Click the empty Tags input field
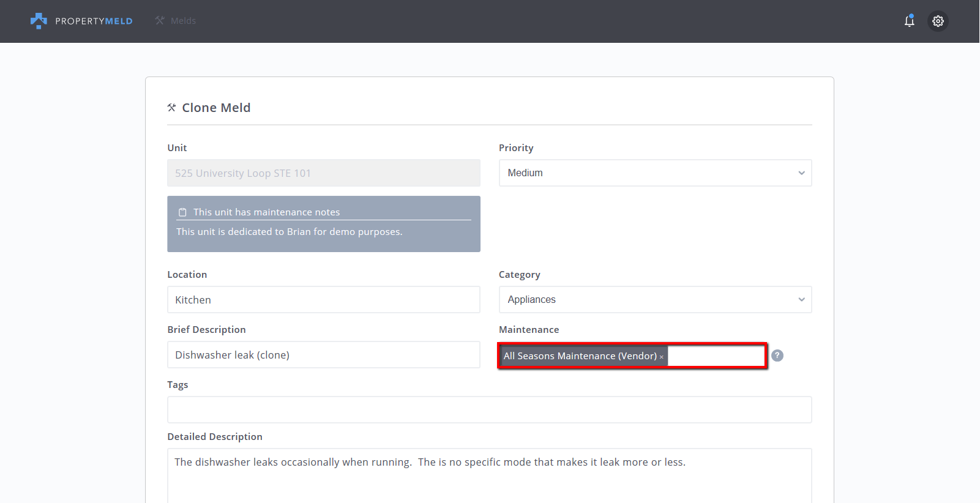 [x=489, y=410]
